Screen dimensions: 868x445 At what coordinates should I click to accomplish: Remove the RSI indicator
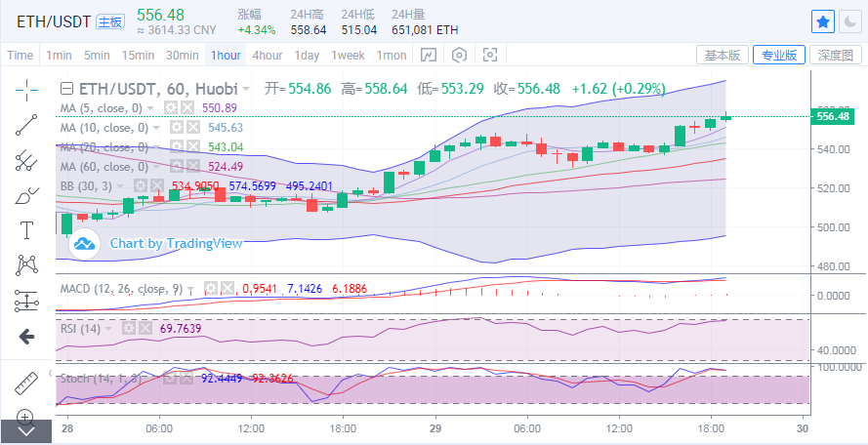tap(145, 329)
